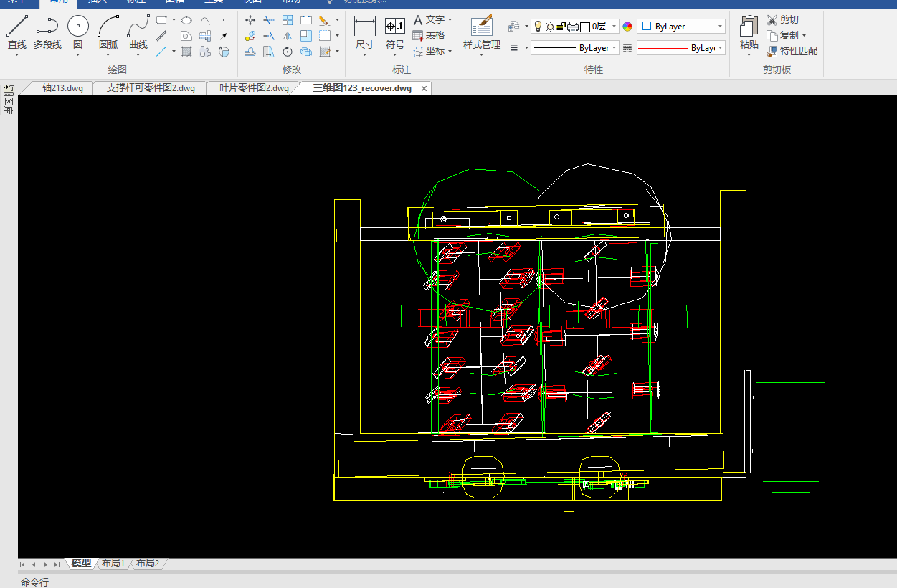Open the 符号 tolerance symbol tool
897x588 pixels.
click(x=395, y=32)
